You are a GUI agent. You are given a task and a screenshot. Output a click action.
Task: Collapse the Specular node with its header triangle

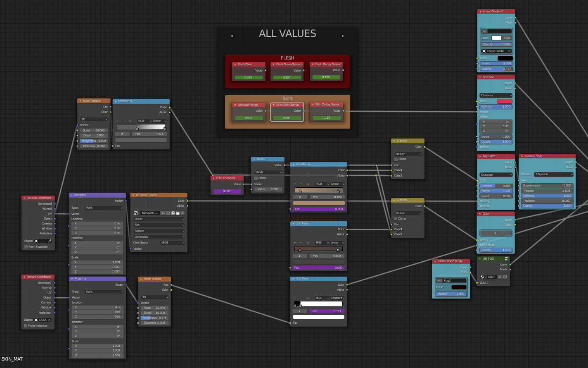tap(480, 77)
